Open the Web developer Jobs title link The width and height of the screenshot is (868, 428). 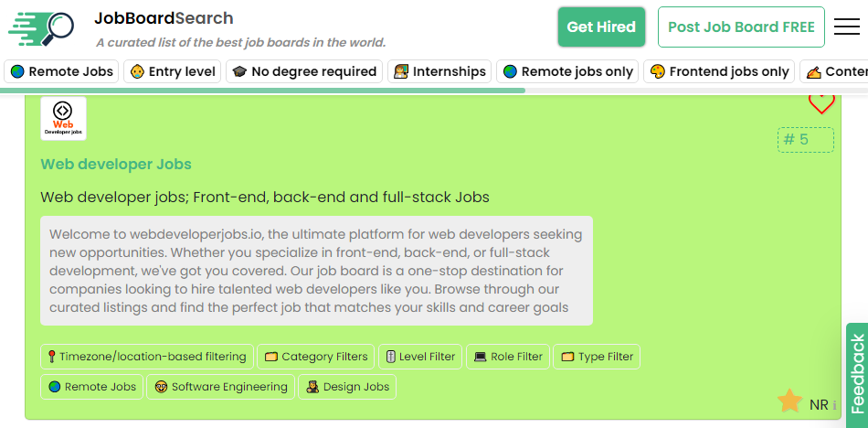116,165
